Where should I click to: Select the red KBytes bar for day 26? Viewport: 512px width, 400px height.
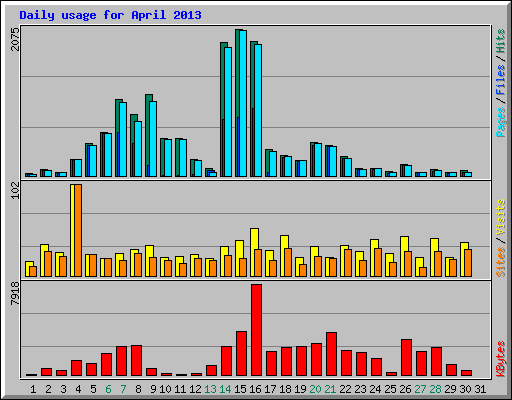click(x=406, y=358)
